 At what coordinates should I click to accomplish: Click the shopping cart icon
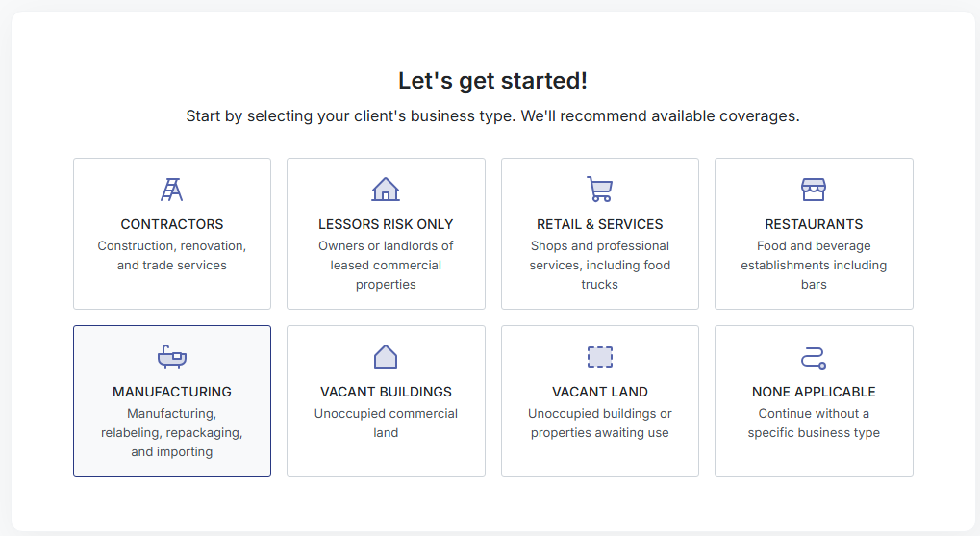coord(599,190)
